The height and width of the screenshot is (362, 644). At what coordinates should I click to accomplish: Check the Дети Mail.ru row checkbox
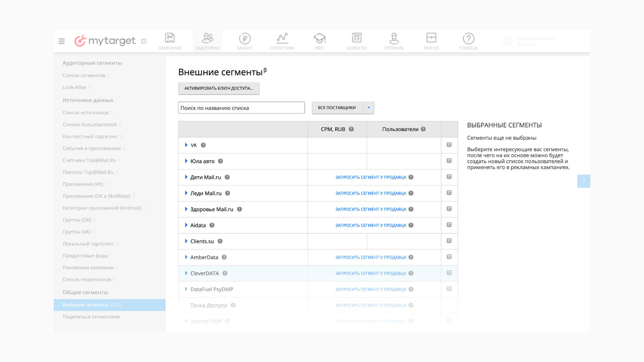(449, 177)
